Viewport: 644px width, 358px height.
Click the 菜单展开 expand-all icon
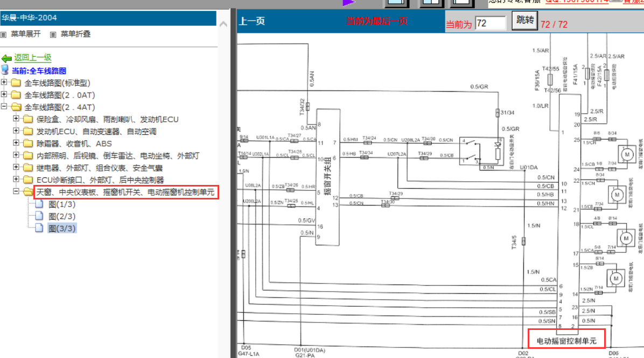pyautogui.click(x=3, y=35)
